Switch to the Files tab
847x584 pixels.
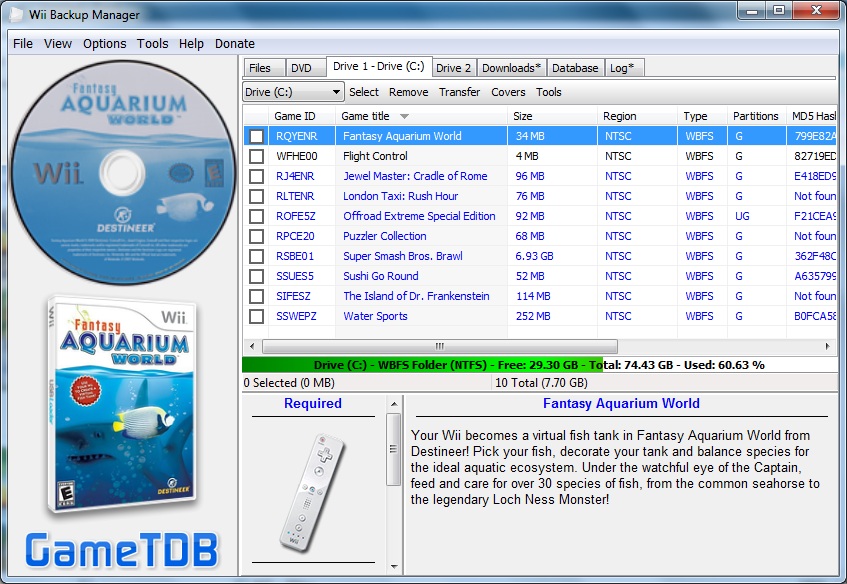click(264, 68)
